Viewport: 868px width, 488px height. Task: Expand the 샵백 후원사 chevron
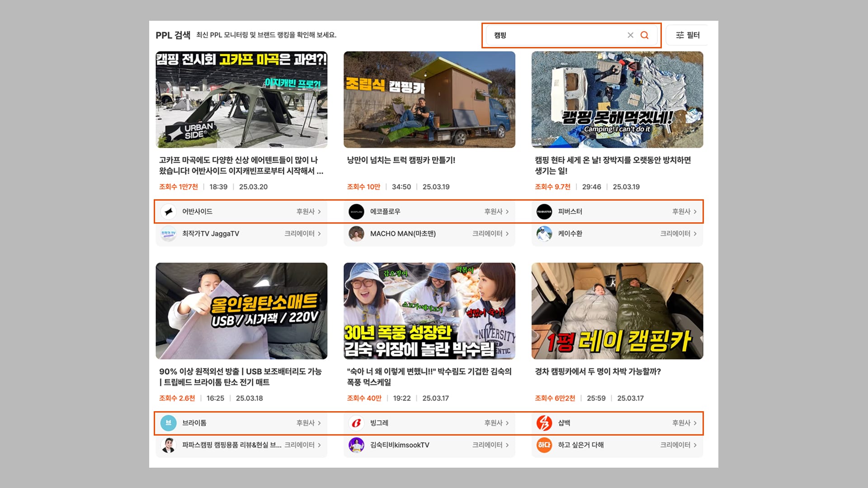click(696, 423)
